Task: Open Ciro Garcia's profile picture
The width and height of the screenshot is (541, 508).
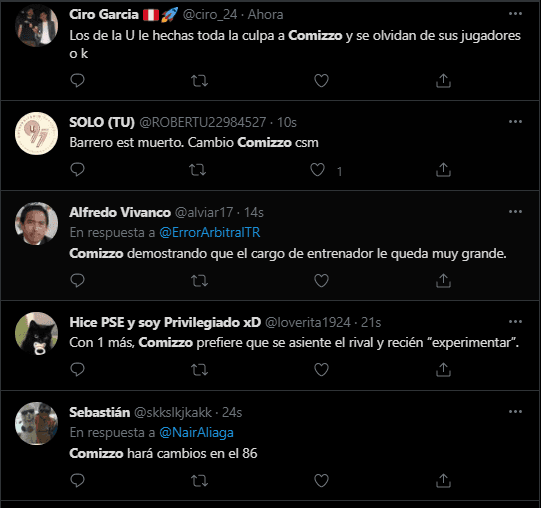Action: click(37, 26)
